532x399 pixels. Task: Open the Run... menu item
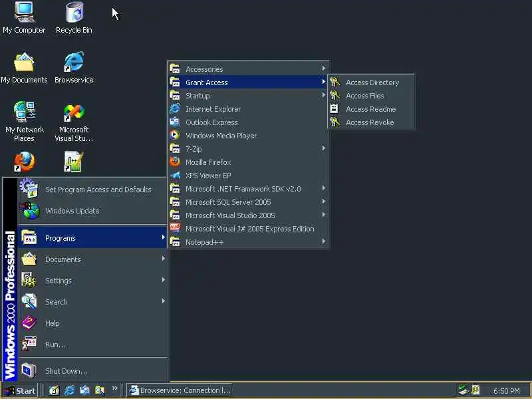[x=92, y=344]
